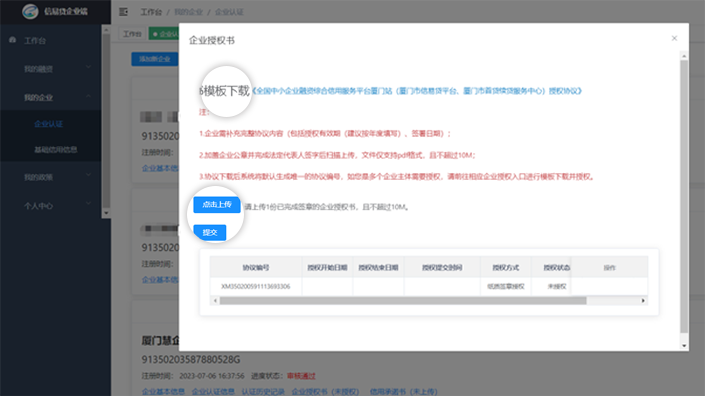Click the 操作 column header

pos(609,267)
